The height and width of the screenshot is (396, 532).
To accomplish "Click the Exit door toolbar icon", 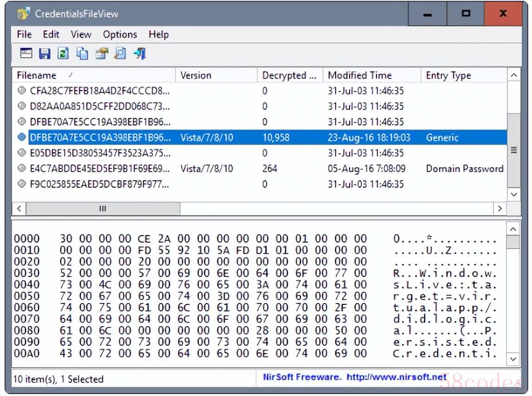I will pyautogui.click(x=139, y=54).
